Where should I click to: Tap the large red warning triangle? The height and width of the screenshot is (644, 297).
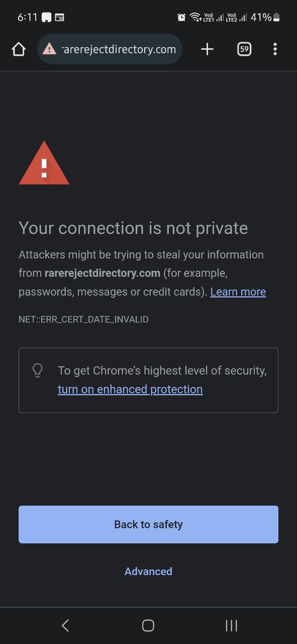pyautogui.click(x=44, y=163)
